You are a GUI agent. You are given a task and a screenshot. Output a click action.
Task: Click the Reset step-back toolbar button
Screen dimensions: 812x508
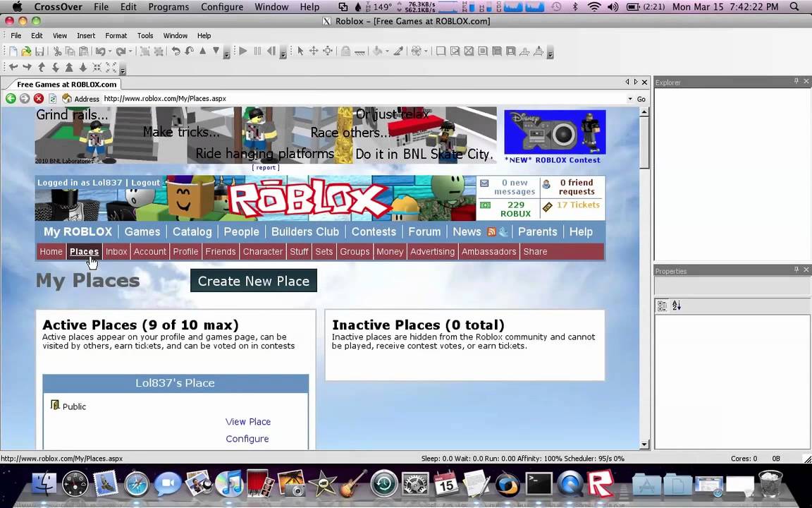[271, 52]
